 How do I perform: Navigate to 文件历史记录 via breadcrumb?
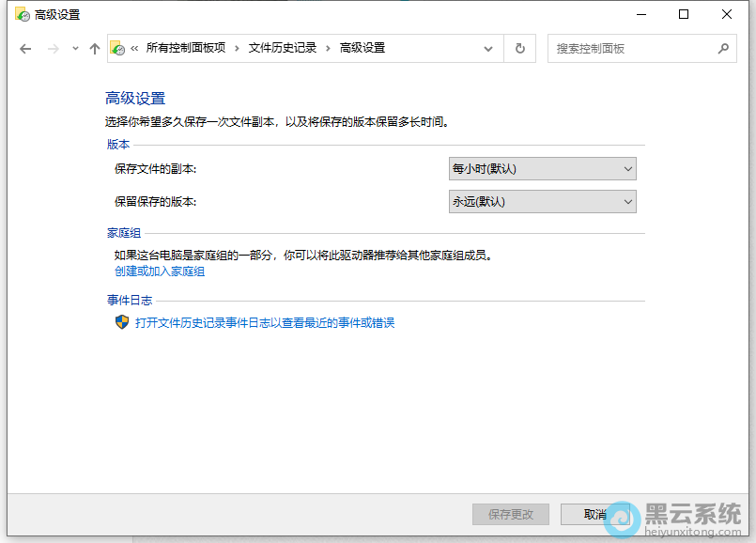pyautogui.click(x=281, y=47)
